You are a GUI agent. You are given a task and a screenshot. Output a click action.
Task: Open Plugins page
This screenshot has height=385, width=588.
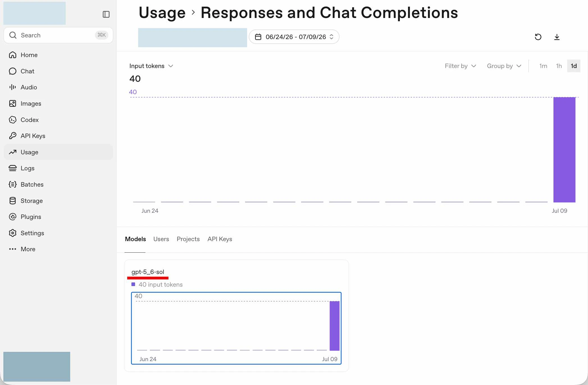(58, 217)
